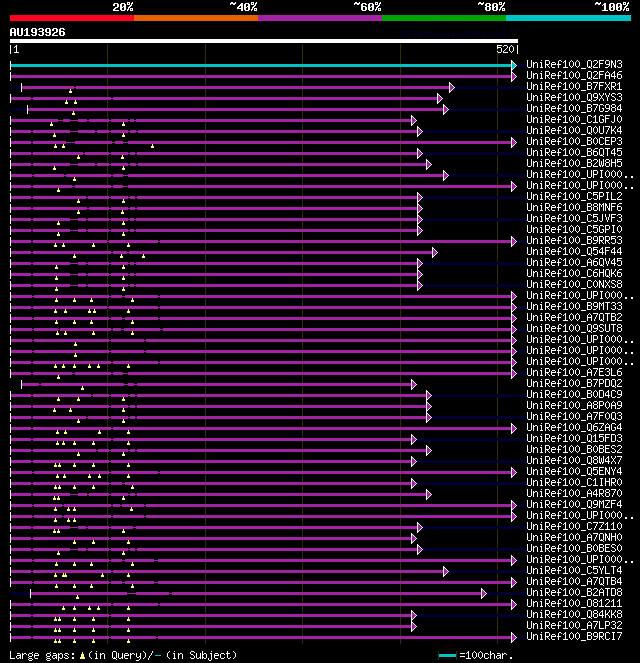The image size is (640, 663).
Task: Open the UniRef100_A7QTB4 entry
Action: [x=574, y=581]
